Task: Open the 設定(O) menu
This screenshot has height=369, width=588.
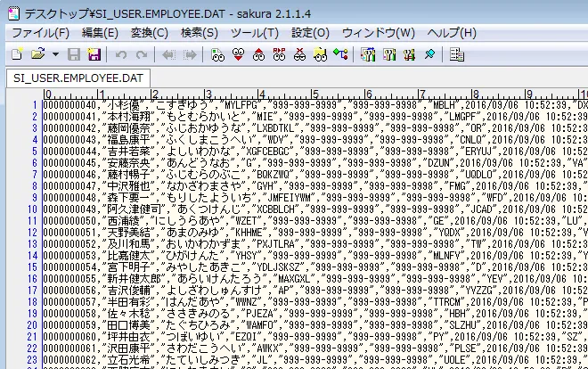Action: click(311, 33)
